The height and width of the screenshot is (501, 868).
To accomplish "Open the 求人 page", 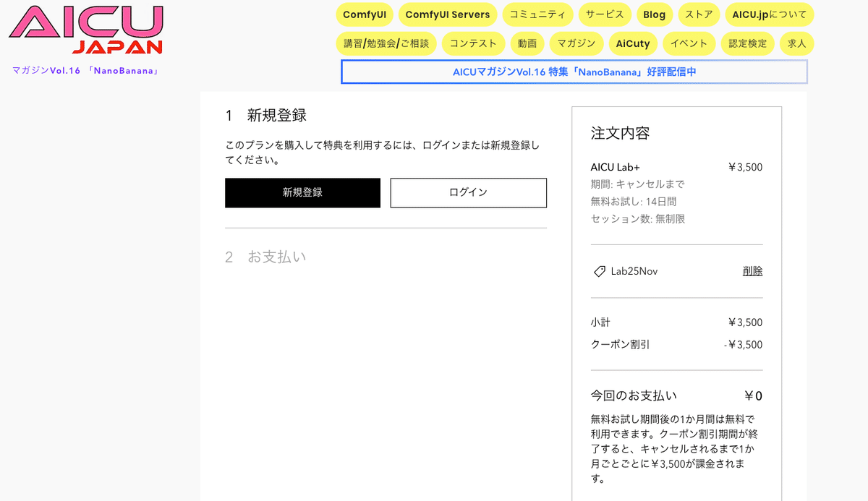I will pyautogui.click(x=796, y=43).
